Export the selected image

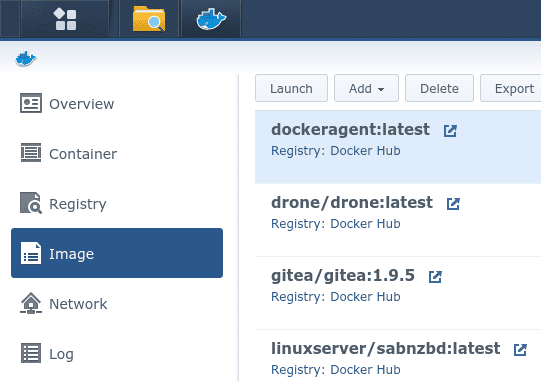[512, 88]
